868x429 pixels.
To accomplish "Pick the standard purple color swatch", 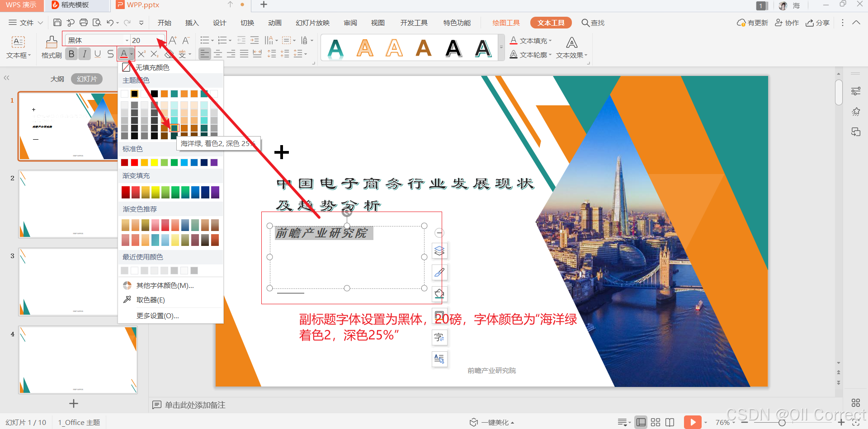I will pyautogui.click(x=214, y=162).
